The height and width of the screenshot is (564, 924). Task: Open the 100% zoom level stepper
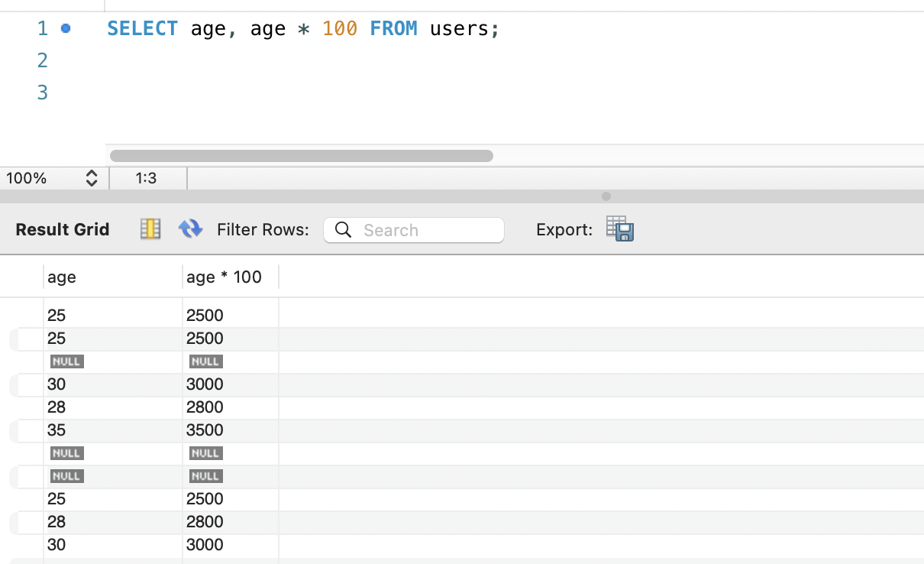pos(92,179)
